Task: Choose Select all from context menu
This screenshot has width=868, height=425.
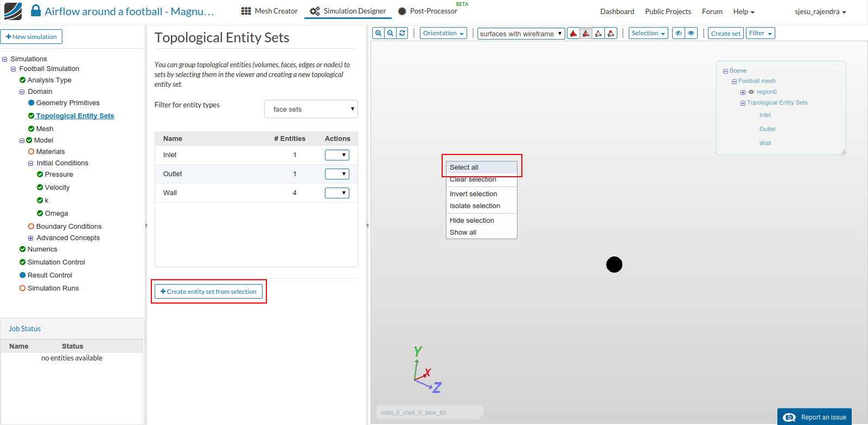Action: 482,168
